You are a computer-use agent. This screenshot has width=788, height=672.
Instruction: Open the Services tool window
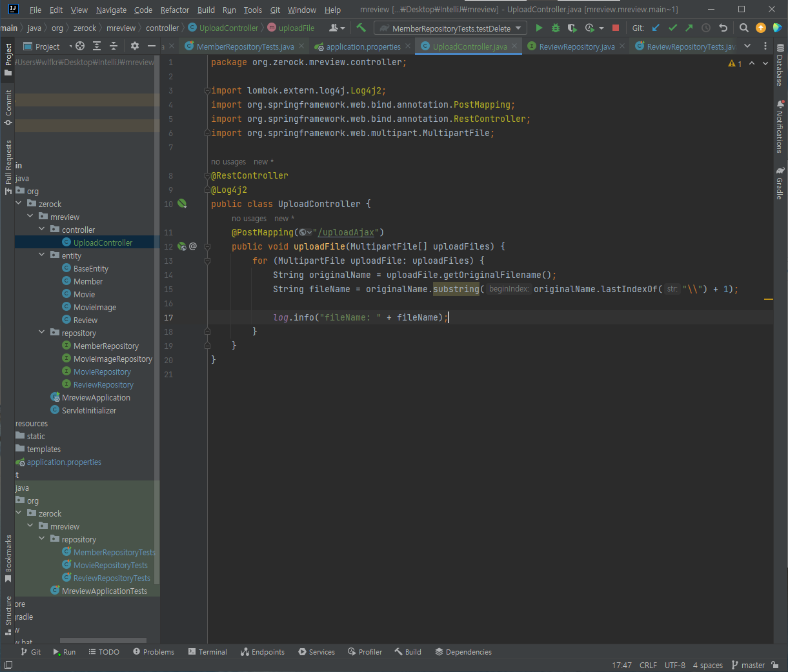[316, 652]
